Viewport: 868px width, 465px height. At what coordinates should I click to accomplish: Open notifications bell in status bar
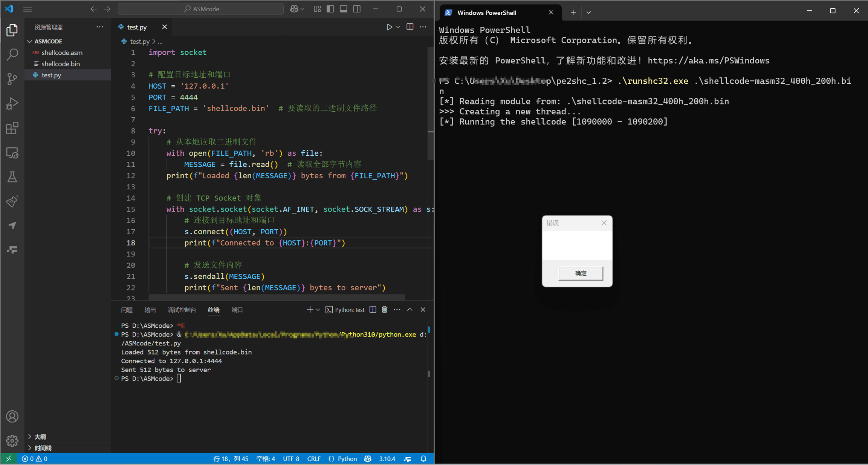(x=423, y=459)
